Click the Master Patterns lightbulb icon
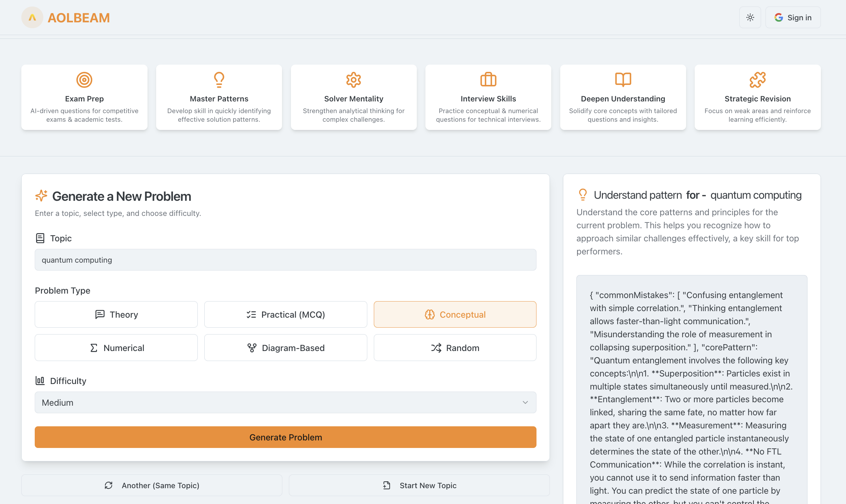The height and width of the screenshot is (504, 846). (219, 80)
